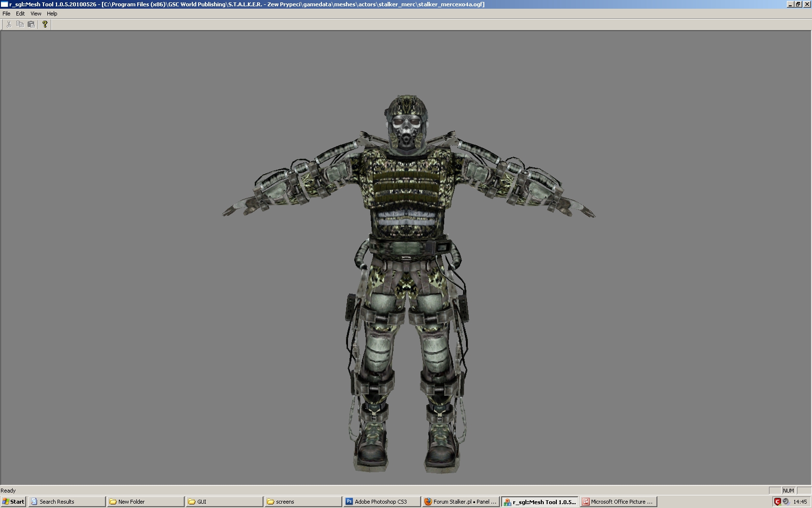812x508 pixels.
Task: Open the File menu
Action: (x=6, y=14)
